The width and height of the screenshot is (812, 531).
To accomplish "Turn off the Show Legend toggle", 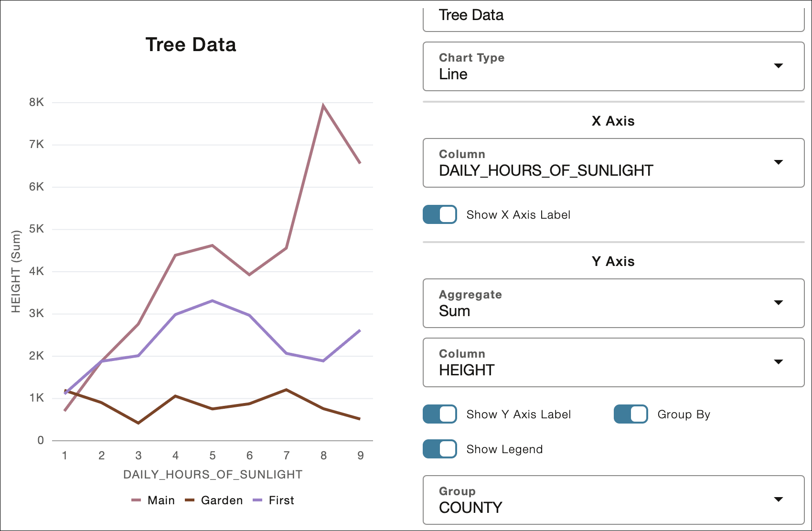I will pos(439,449).
